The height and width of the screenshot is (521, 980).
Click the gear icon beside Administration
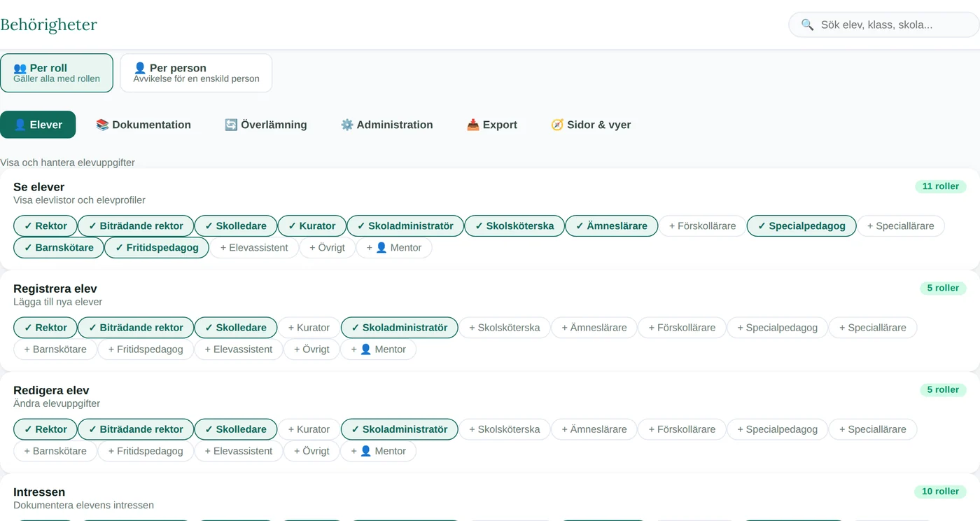[x=347, y=125]
